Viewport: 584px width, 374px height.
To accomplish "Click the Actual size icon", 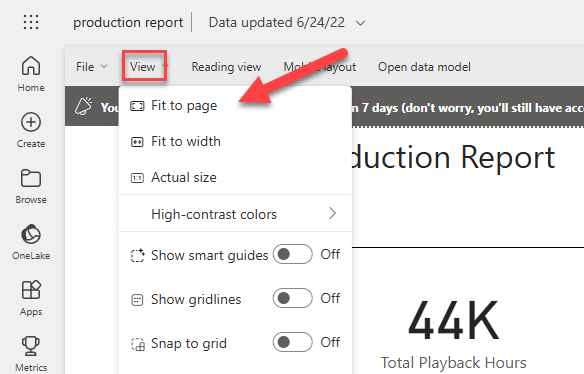I will click(137, 178).
